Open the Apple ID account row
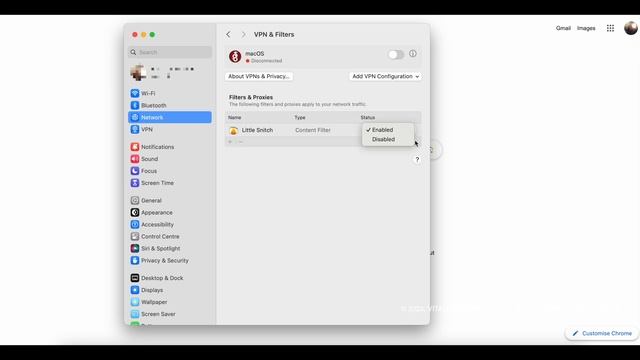 [x=170, y=73]
